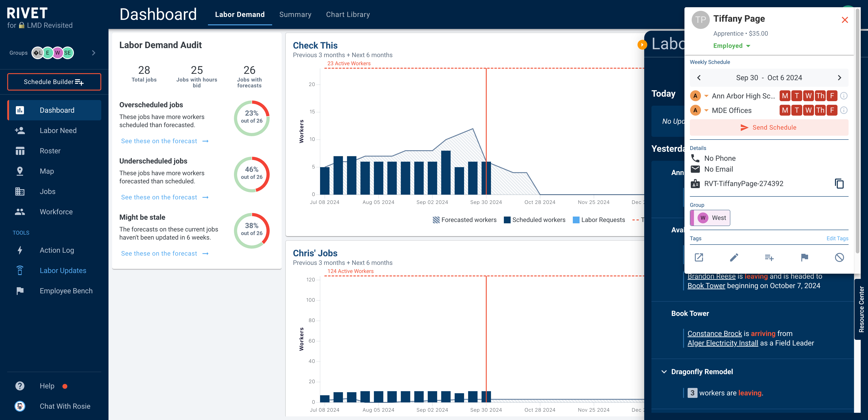Open the Action Log tool
Image resolution: width=868 pixels, height=420 pixels.
pyautogui.click(x=54, y=250)
